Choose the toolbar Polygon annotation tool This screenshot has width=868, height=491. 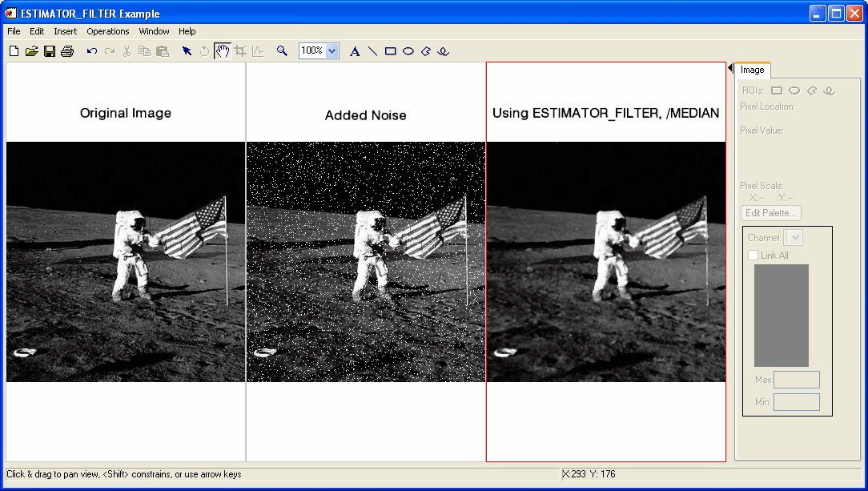click(x=426, y=51)
